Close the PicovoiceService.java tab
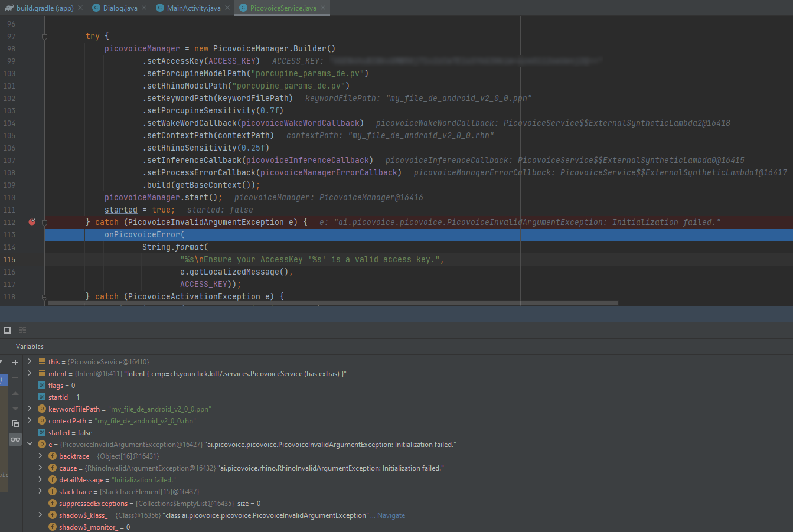This screenshot has width=793, height=532. (322, 8)
